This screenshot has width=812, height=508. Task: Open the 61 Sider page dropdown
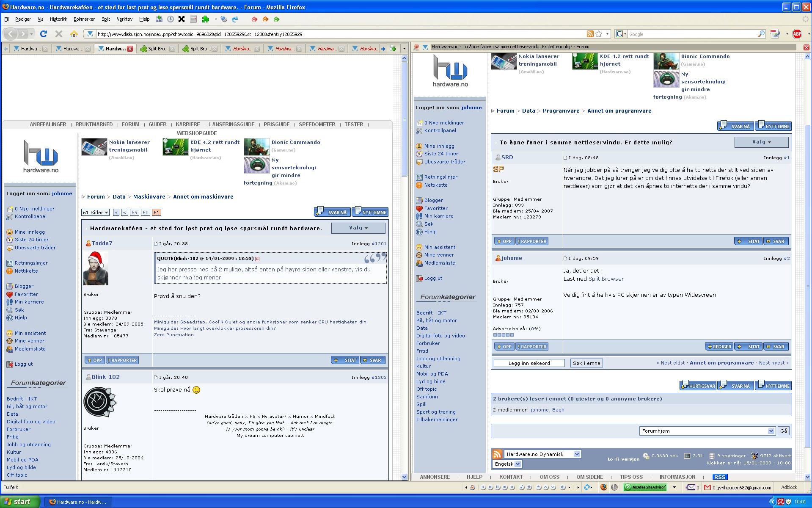(x=96, y=213)
